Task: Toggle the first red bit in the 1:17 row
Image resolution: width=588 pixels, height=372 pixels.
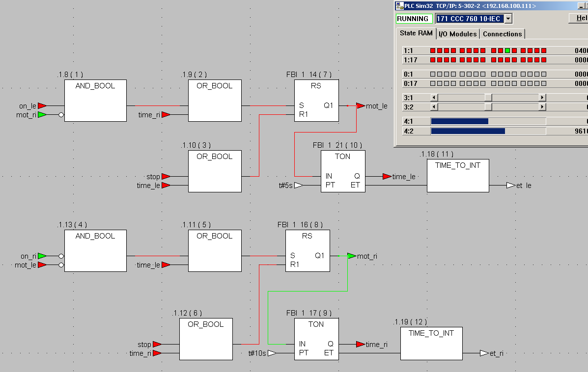Action: pyautogui.click(x=433, y=60)
